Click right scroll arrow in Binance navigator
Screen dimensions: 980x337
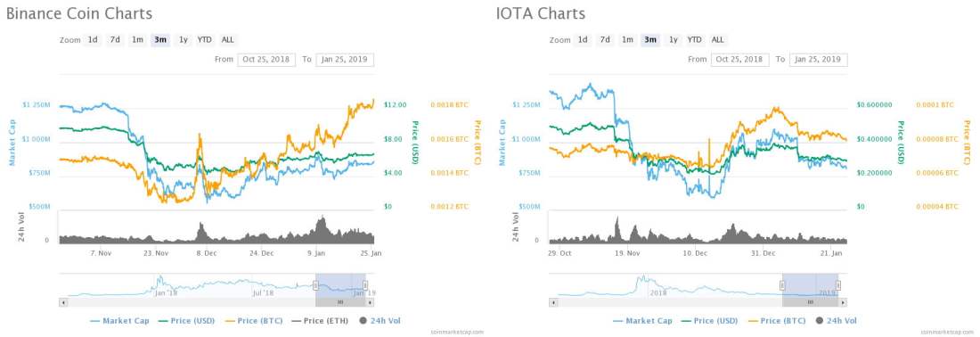tap(370, 302)
